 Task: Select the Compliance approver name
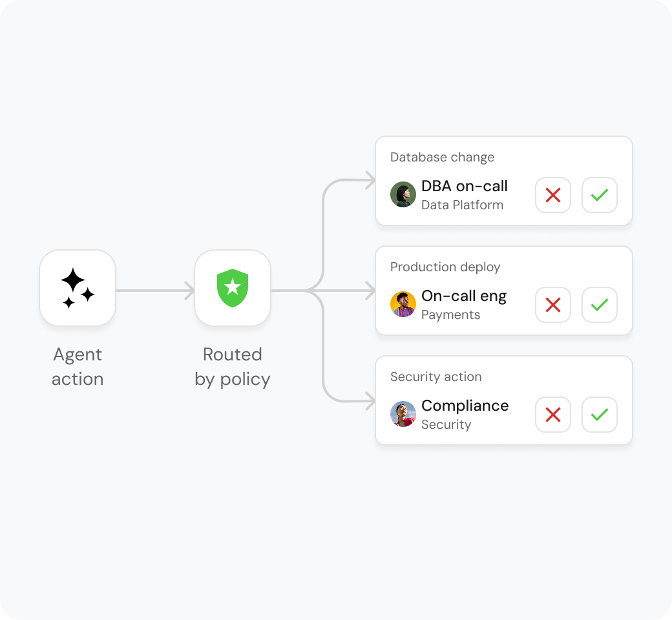click(x=465, y=406)
